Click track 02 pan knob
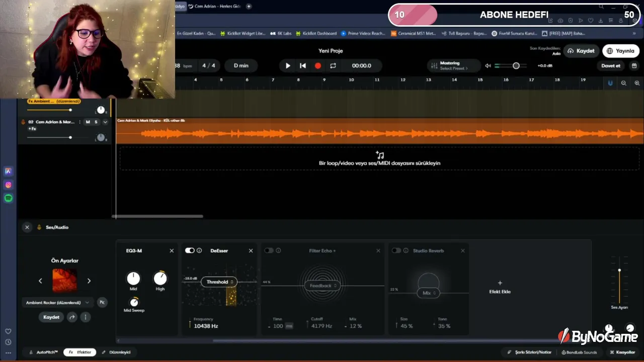This screenshot has height=362, width=644. click(x=101, y=137)
